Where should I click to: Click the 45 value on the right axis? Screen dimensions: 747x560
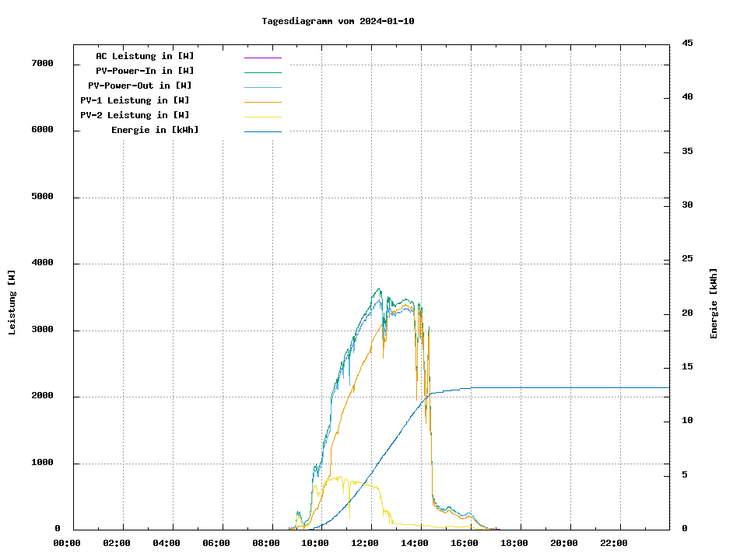point(687,43)
